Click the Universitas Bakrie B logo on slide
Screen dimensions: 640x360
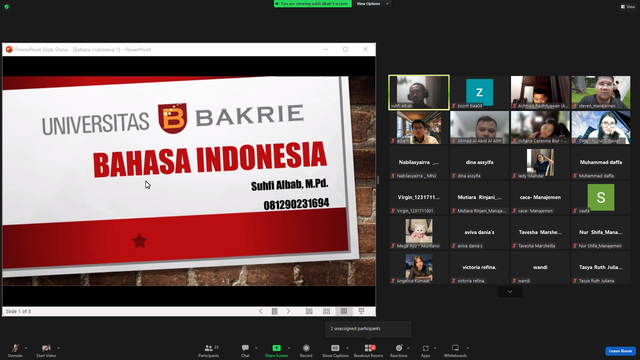pos(172,118)
